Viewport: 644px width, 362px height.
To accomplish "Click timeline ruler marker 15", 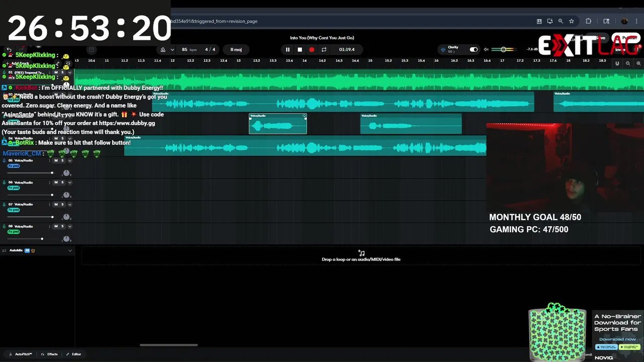I will click(x=370, y=61).
